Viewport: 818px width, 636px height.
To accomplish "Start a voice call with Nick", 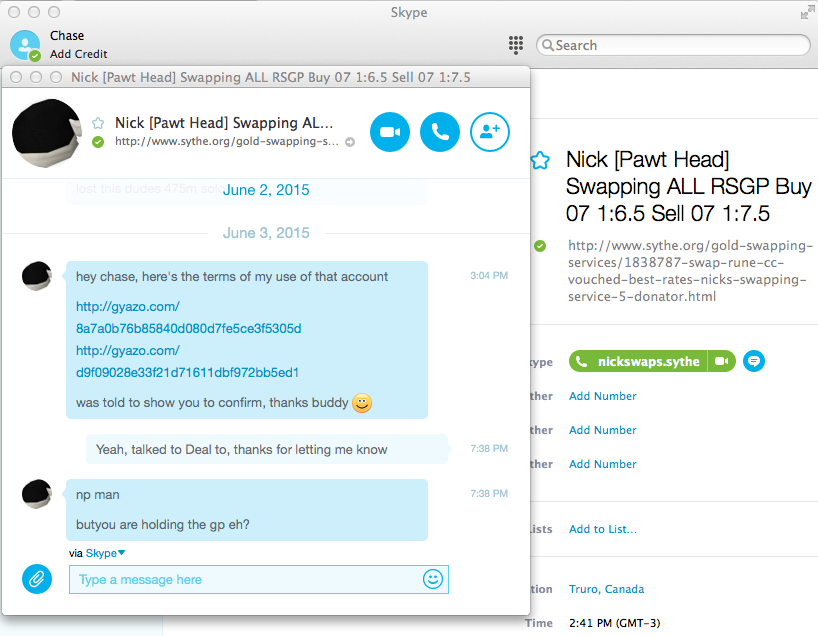I will (440, 132).
